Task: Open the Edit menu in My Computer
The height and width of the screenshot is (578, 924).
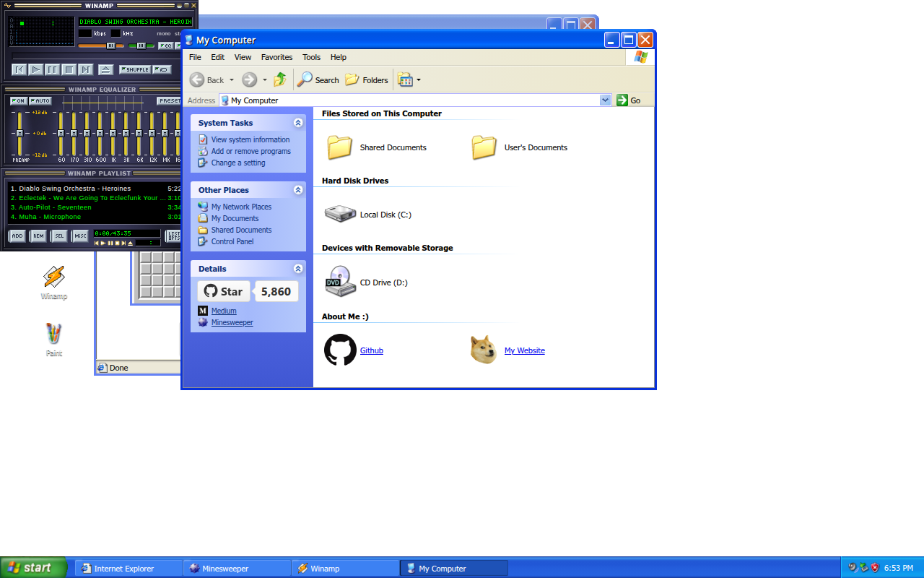Action: pyautogui.click(x=218, y=57)
